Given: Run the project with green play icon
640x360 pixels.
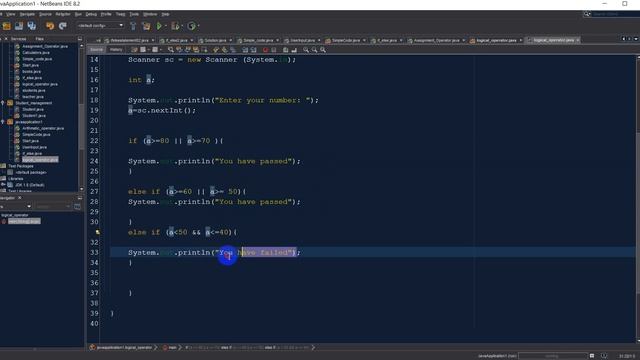Looking at the screenshot, I should (159, 26).
